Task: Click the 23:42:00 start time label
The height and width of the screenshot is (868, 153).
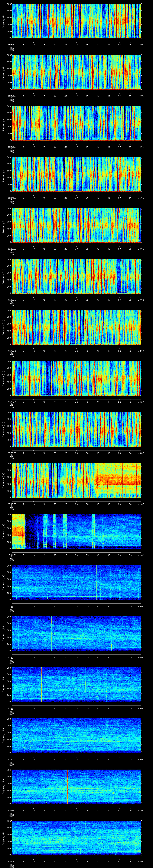Action: click(12, 606)
